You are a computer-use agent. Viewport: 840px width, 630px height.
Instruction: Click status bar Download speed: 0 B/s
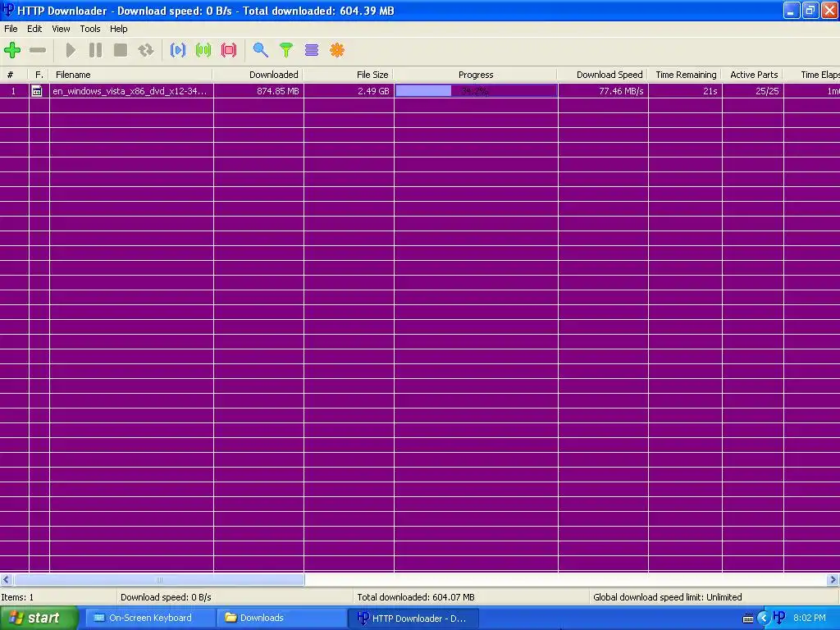(x=166, y=597)
